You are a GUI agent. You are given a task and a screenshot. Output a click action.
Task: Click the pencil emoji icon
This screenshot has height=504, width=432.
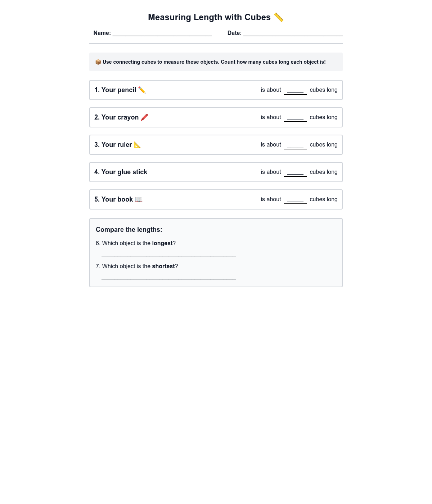(142, 90)
